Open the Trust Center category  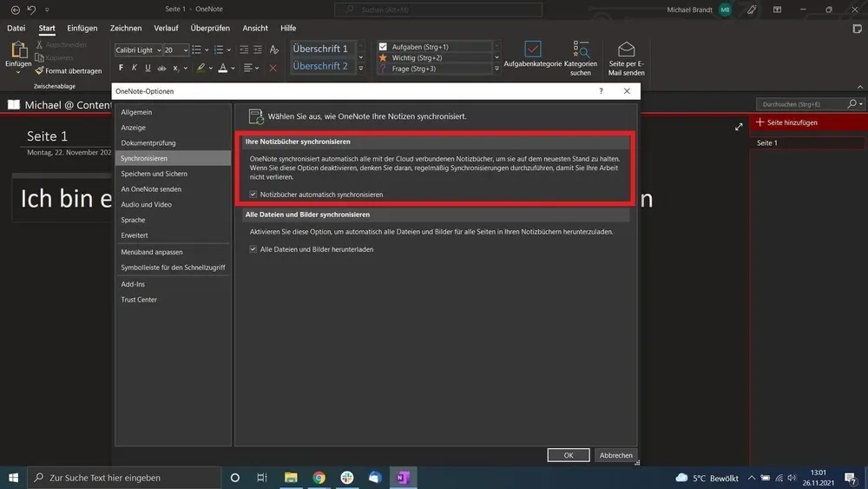click(x=173, y=300)
